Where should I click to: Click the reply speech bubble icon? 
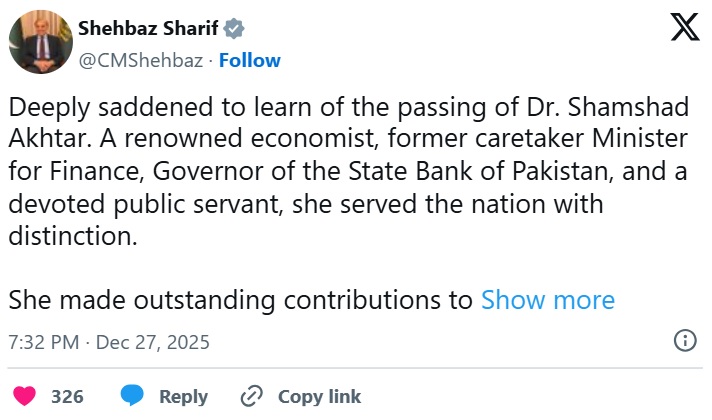click(x=132, y=396)
